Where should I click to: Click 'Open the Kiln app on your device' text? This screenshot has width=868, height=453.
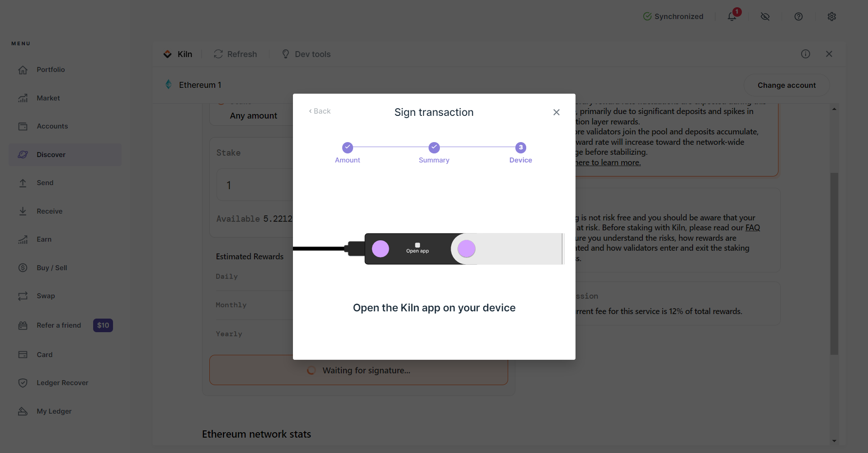click(x=434, y=308)
